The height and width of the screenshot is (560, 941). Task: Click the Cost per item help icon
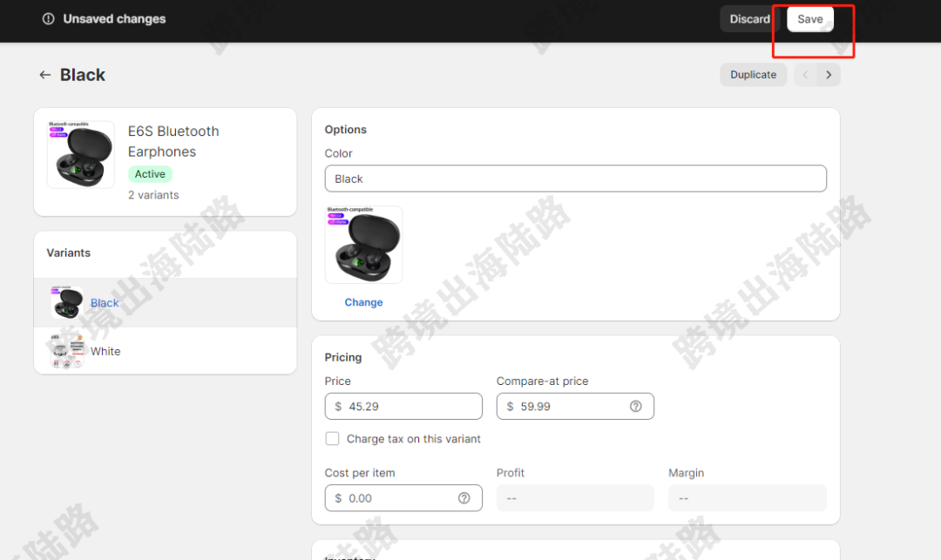[464, 498]
